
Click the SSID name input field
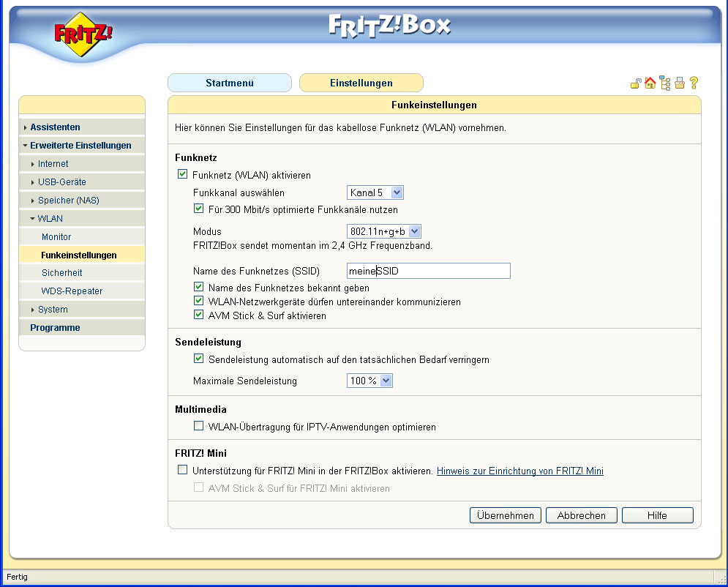(429, 271)
